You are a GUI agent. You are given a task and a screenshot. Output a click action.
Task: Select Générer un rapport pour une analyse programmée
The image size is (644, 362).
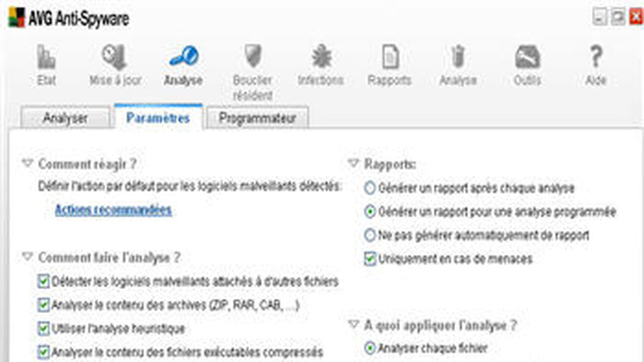pyautogui.click(x=369, y=212)
